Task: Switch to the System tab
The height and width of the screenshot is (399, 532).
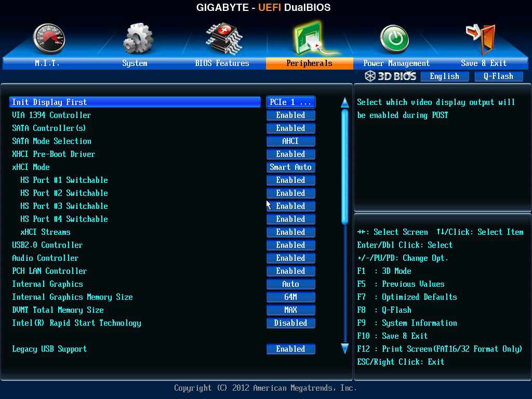Action: point(135,63)
